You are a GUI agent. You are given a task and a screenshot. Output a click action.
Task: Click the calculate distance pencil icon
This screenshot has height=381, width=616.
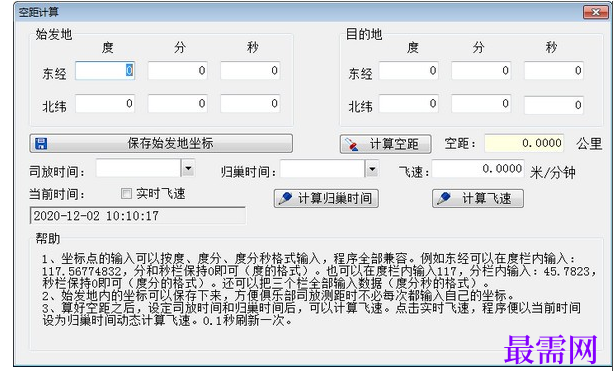(x=351, y=145)
